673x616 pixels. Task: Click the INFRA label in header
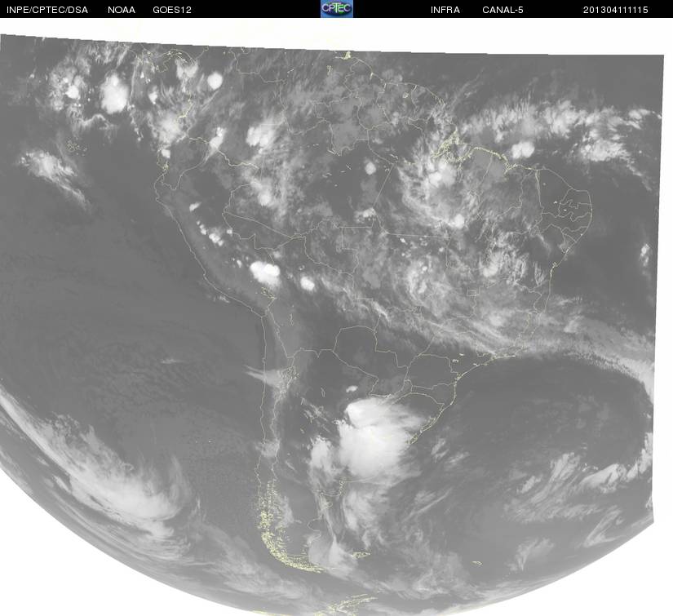click(445, 10)
